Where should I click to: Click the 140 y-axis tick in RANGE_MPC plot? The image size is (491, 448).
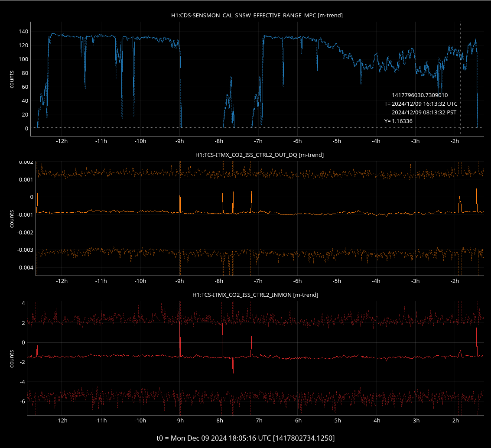coord(23,31)
